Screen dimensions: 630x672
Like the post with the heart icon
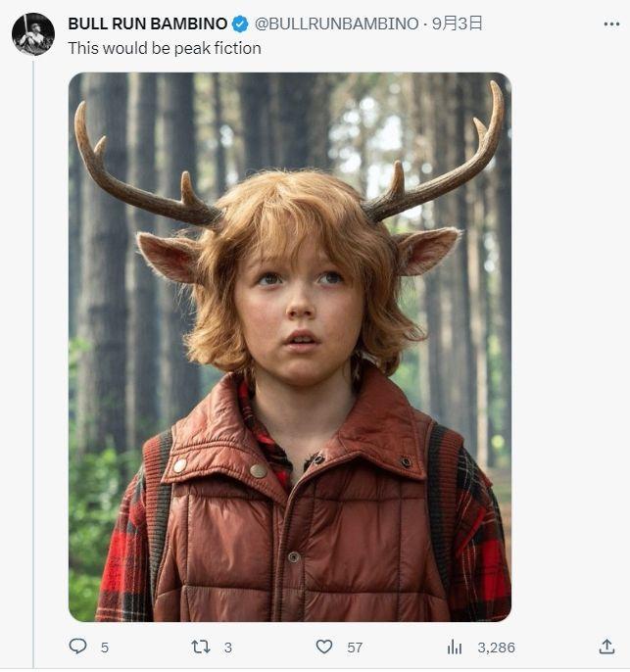point(324,647)
